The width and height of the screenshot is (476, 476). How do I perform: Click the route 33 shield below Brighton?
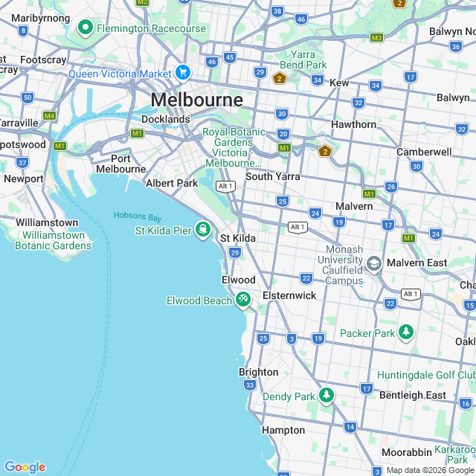[250, 385]
